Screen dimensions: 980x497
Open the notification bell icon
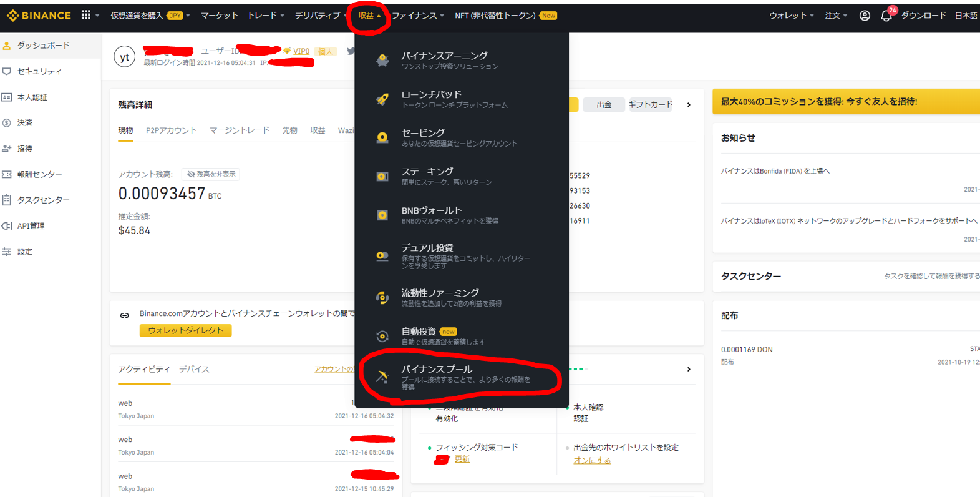(886, 16)
